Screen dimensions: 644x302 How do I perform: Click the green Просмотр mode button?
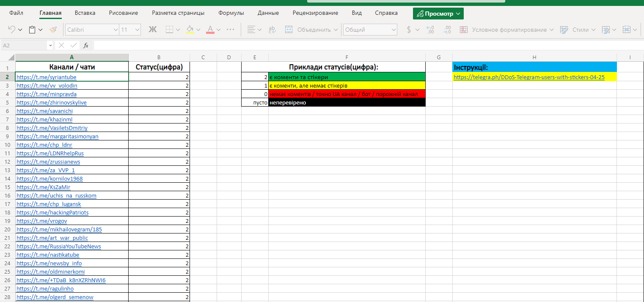[438, 14]
